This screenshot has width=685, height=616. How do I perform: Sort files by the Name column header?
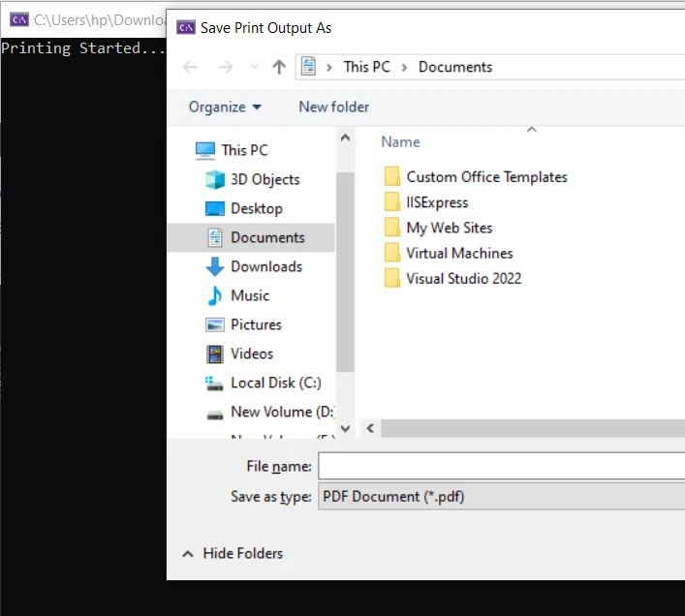click(400, 141)
